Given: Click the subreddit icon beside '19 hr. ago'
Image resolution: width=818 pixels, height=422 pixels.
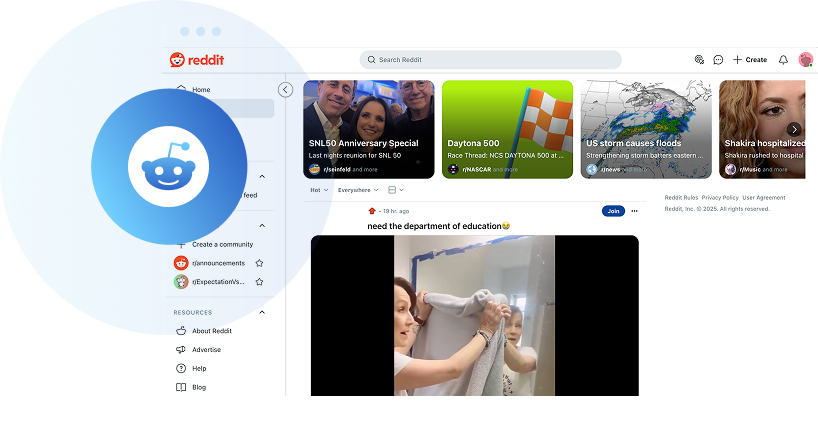Looking at the screenshot, I should point(372,211).
